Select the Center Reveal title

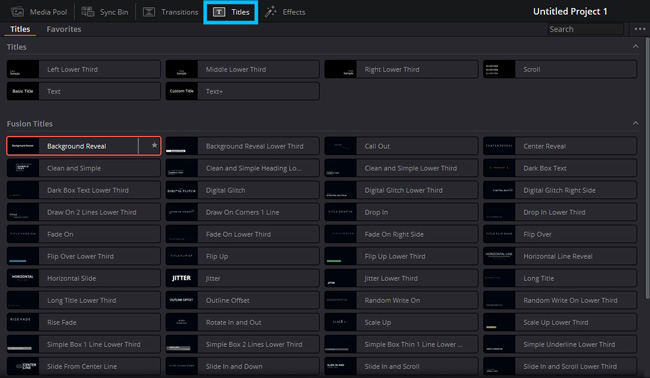click(560, 146)
